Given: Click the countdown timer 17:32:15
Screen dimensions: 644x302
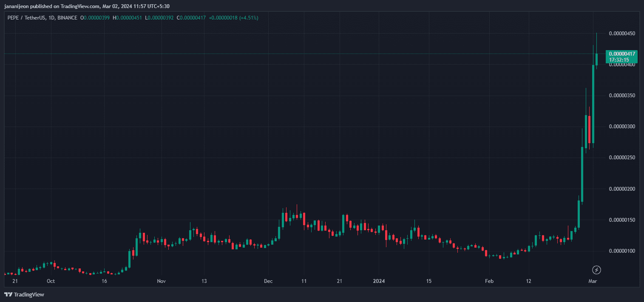Looking at the screenshot, I should coord(618,60).
